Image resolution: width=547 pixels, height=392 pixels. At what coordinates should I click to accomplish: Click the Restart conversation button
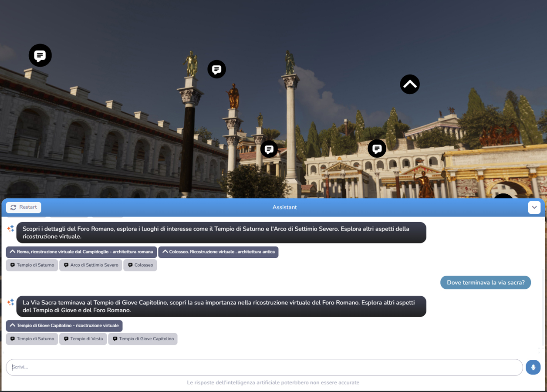24,207
